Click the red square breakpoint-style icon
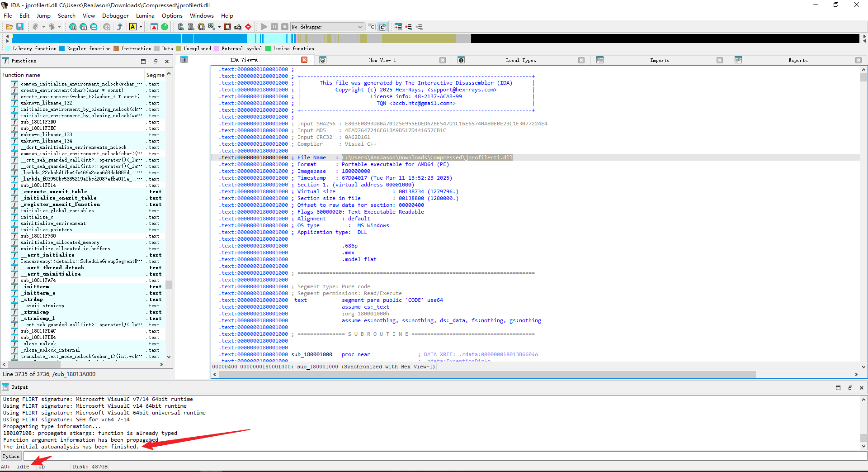This screenshot has width=868, height=472. (x=227, y=27)
